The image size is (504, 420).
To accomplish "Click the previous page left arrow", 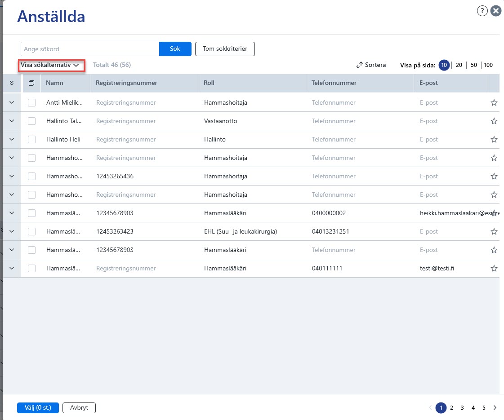I will (x=430, y=408).
